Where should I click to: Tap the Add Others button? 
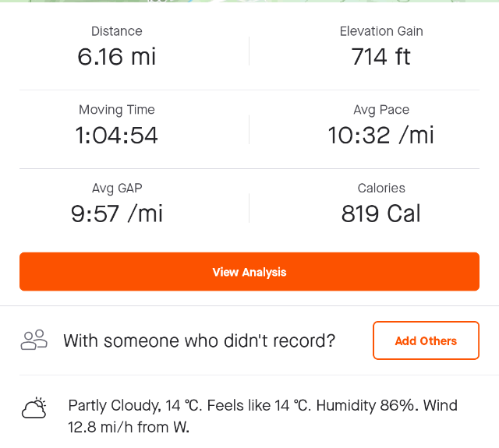426,340
